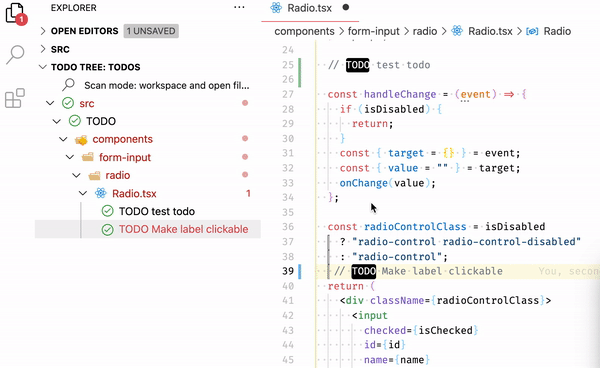The width and height of the screenshot is (600, 368).
Task: Click check icon of 'TODO Make label clickable'
Action: click(108, 229)
